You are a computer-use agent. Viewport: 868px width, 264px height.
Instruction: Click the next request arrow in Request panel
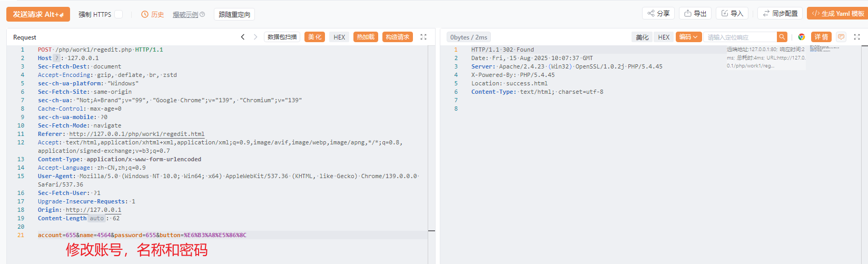pyautogui.click(x=255, y=37)
